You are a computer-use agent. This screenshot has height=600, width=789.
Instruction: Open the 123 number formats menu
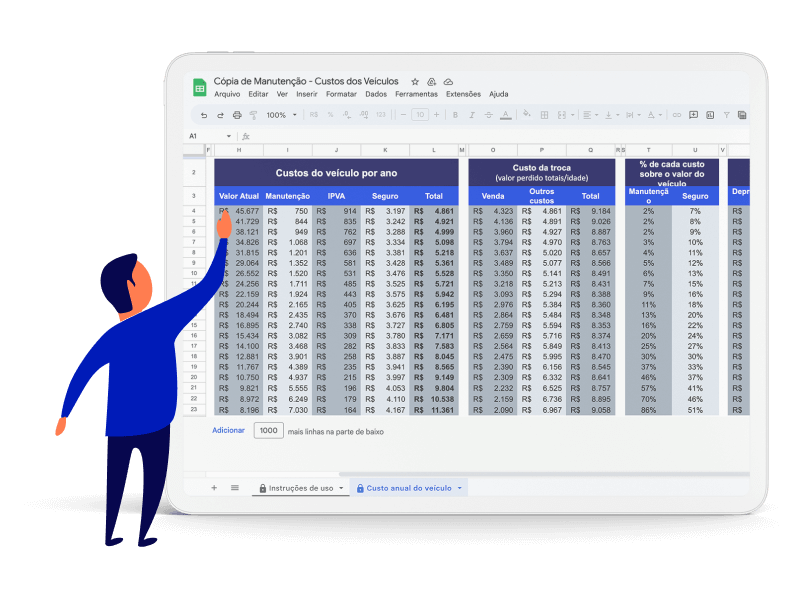381,115
